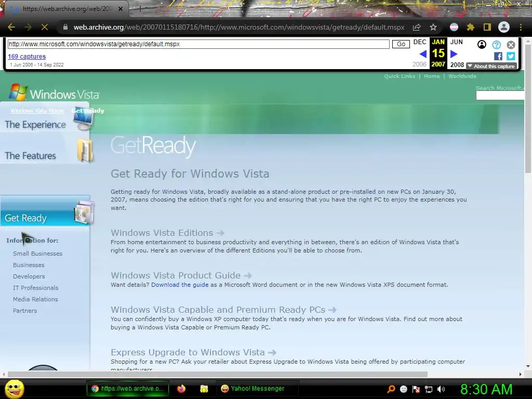Click the lock icon in address bar

tap(65, 27)
